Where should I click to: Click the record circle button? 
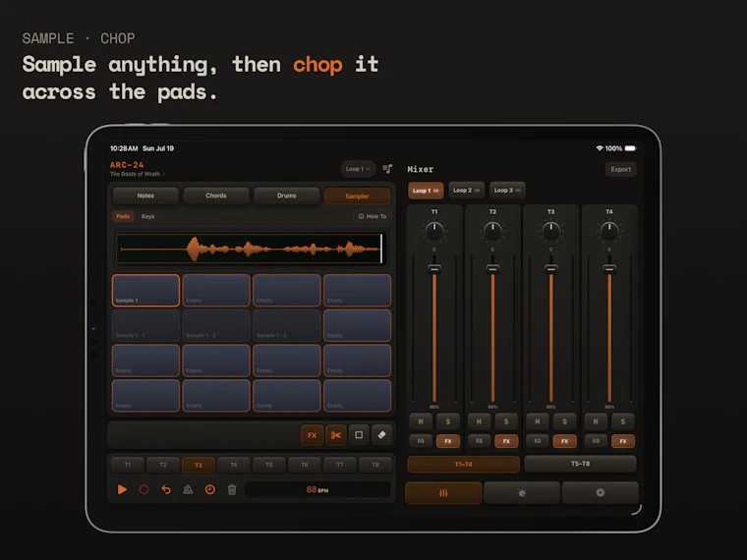pos(144,489)
